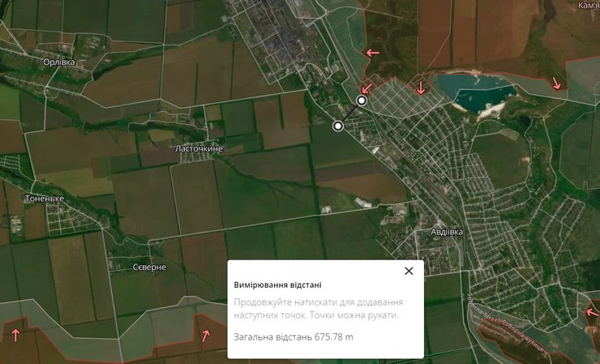Screen dimensions: 600x364
Task: Click the total distance 675.78 m readout
Action: [x=294, y=336]
